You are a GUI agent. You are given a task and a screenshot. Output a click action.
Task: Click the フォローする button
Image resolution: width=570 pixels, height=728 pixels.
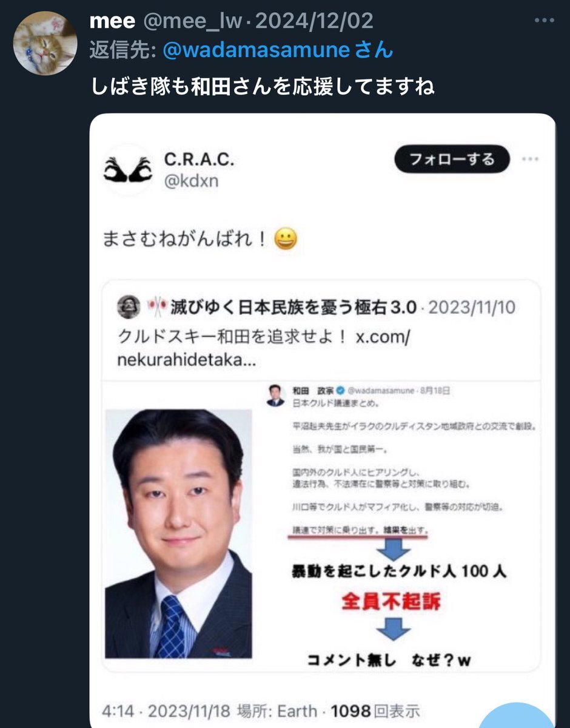point(451,160)
